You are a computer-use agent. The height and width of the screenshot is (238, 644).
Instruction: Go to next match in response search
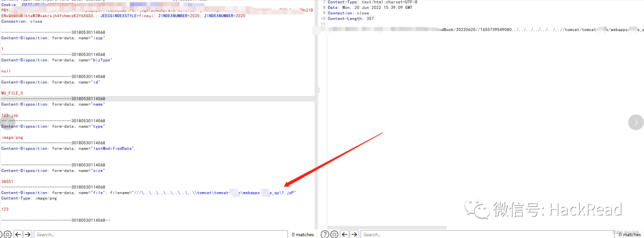(355, 234)
